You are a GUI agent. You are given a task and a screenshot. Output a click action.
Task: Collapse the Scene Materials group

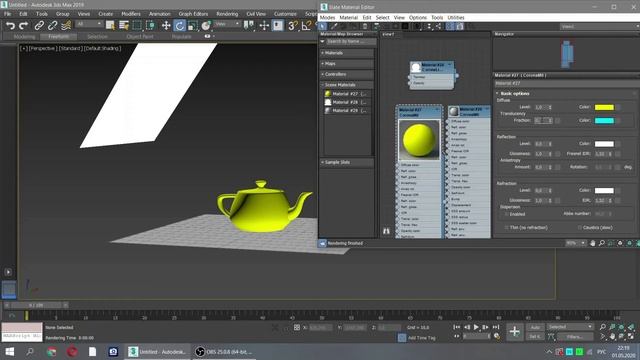point(347,85)
